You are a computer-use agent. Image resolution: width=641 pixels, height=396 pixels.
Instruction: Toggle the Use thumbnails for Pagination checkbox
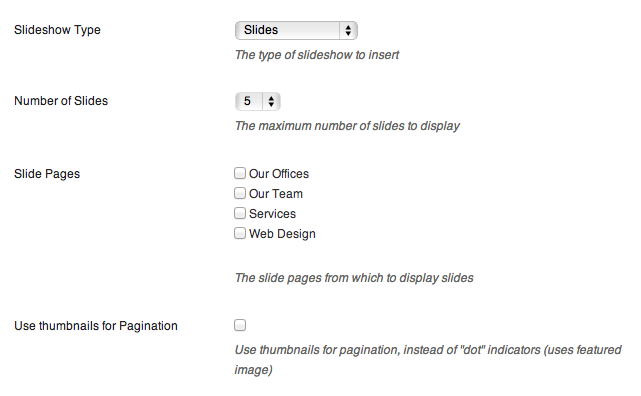point(240,325)
